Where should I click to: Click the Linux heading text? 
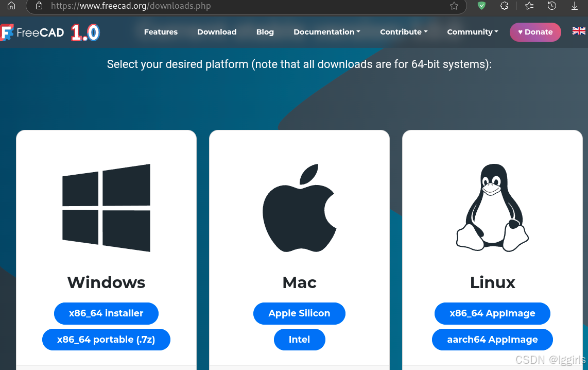(x=492, y=282)
